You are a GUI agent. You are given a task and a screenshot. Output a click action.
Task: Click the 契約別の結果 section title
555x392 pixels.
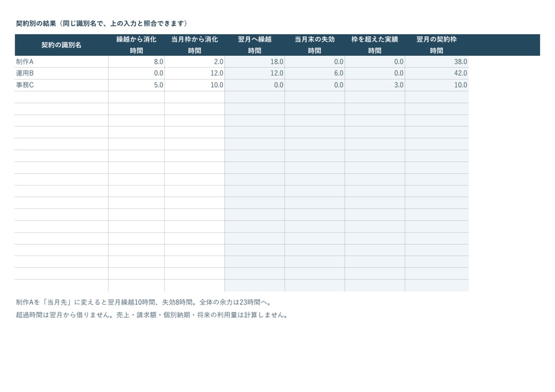(101, 23)
